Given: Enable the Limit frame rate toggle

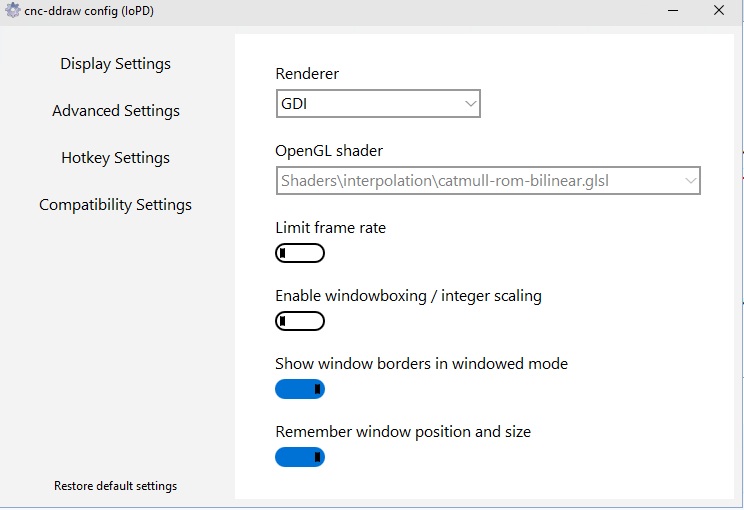Looking at the screenshot, I should pyautogui.click(x=300, y=253).
